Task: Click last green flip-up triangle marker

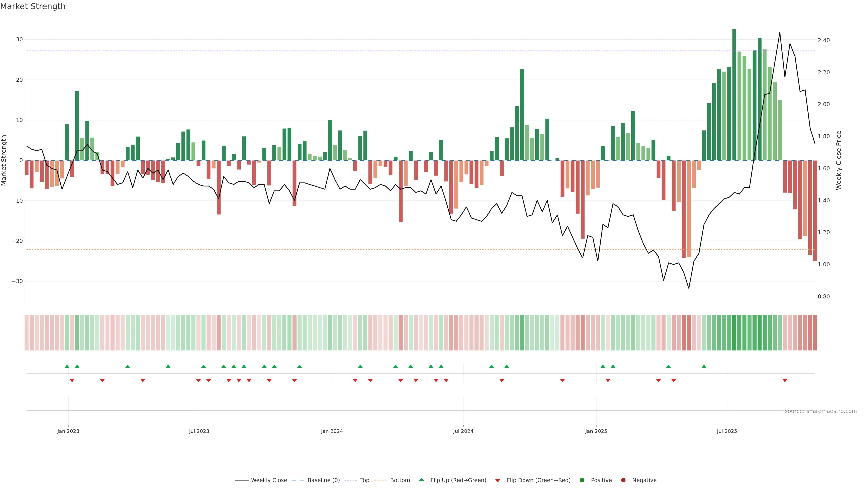Action: 704,366
